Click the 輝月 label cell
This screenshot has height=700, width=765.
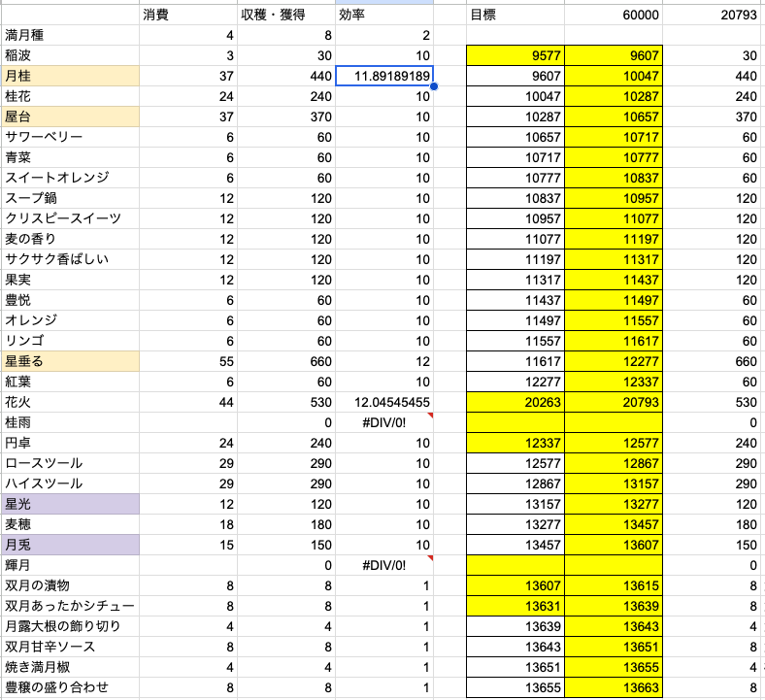click(x=70, y=565)
